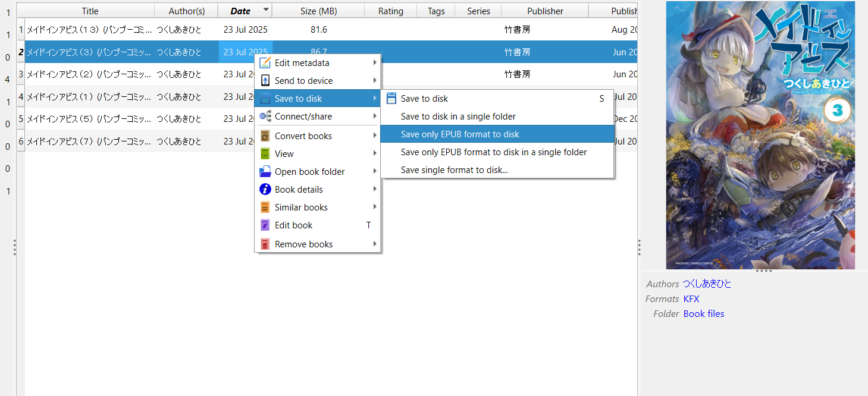Image resolution: width=868 pixels, height=396 pixels.
Task: Click row header number 1
Action: pos(21,30)
